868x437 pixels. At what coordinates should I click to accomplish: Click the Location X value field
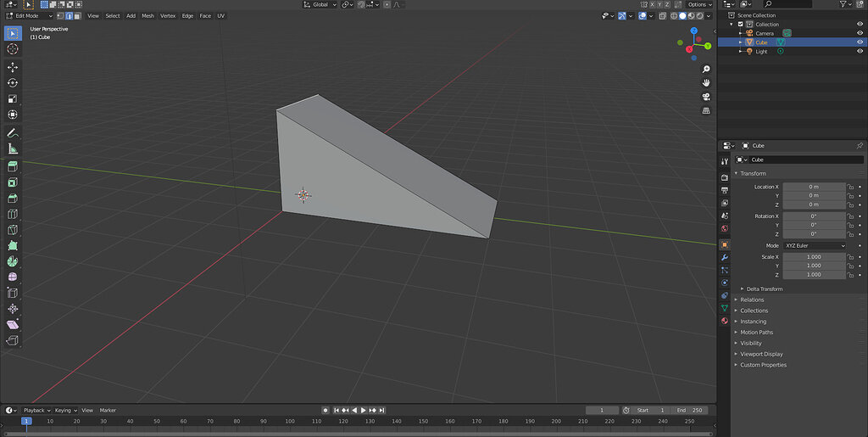point(814,186)
